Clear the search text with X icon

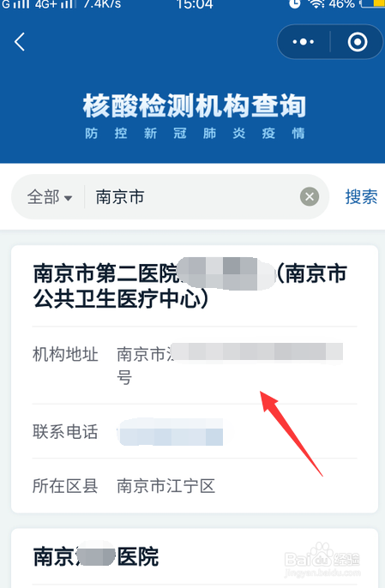click(310, 196)
